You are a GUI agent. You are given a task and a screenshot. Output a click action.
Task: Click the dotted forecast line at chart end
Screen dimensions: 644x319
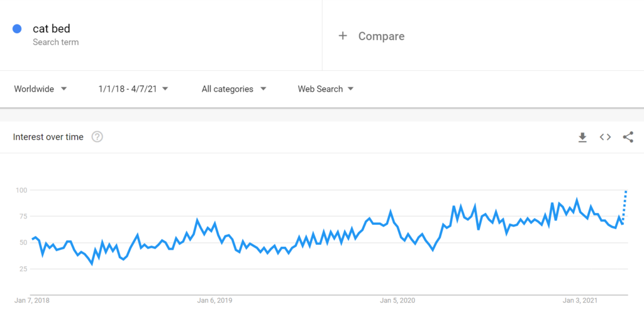[x=625, y=204]
